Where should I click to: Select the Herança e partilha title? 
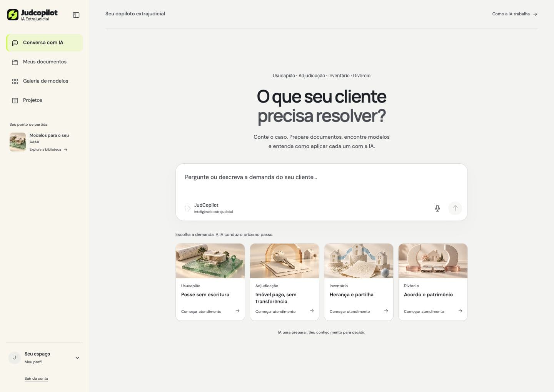352,295
